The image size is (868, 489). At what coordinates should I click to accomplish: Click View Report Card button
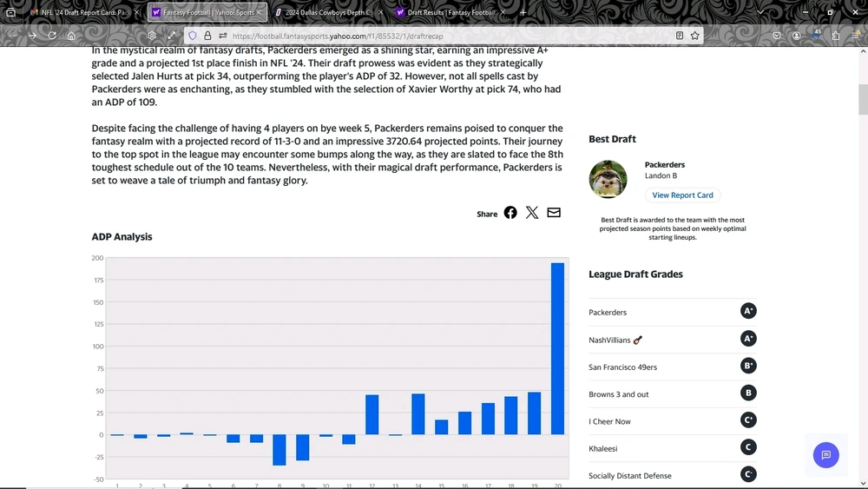(682, 195)
